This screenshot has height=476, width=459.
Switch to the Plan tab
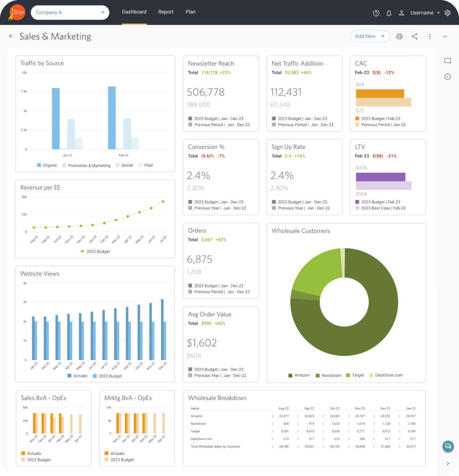[191, 12]
